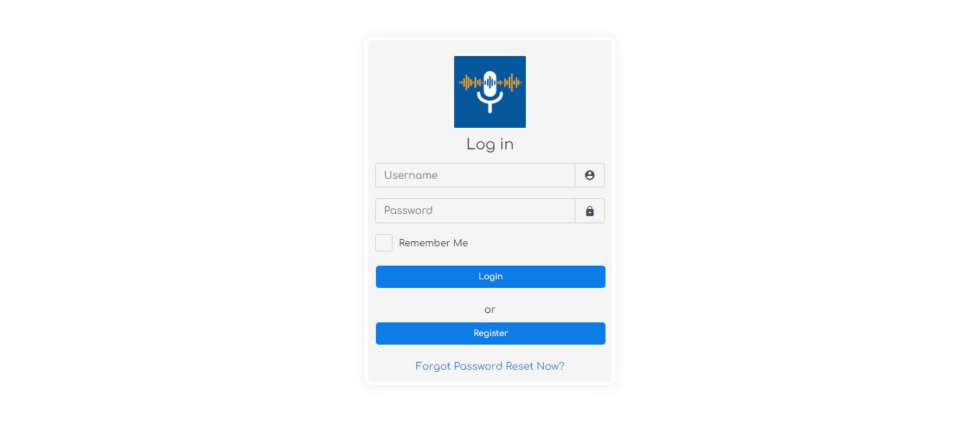Image resolution: width=980 pixels, height=443 pixels.
Task: Click the microphone stand base in logo
Action: (490, 108)
